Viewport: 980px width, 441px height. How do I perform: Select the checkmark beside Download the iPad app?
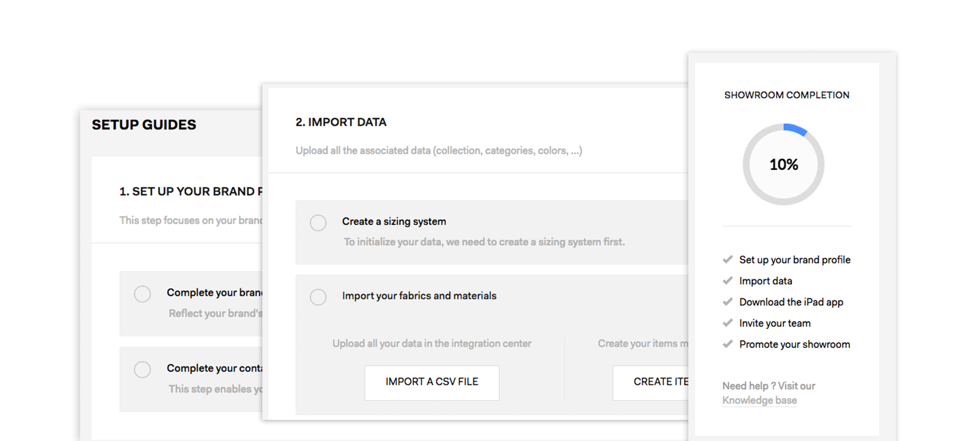click(x=727, y=302)
